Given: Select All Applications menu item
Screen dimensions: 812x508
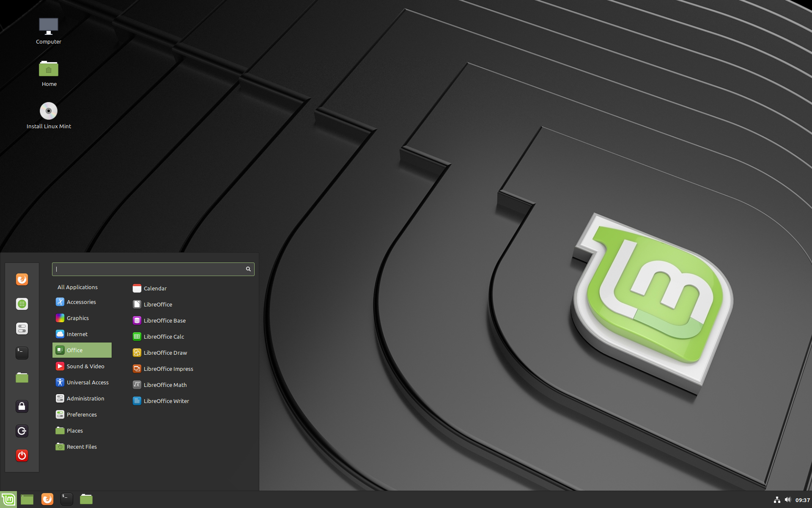Looking at the screenshot, I should pyautogui.click(x=77, y=287).
